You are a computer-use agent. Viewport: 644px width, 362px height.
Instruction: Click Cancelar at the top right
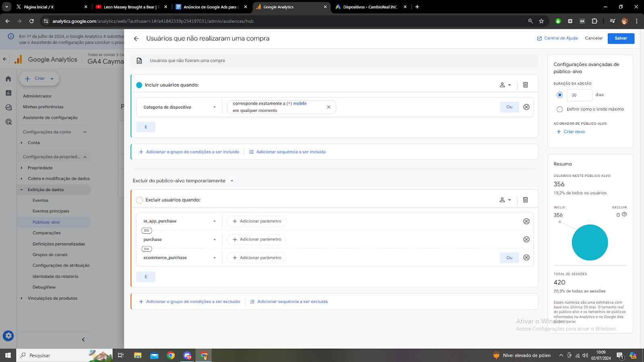[594, 38]
